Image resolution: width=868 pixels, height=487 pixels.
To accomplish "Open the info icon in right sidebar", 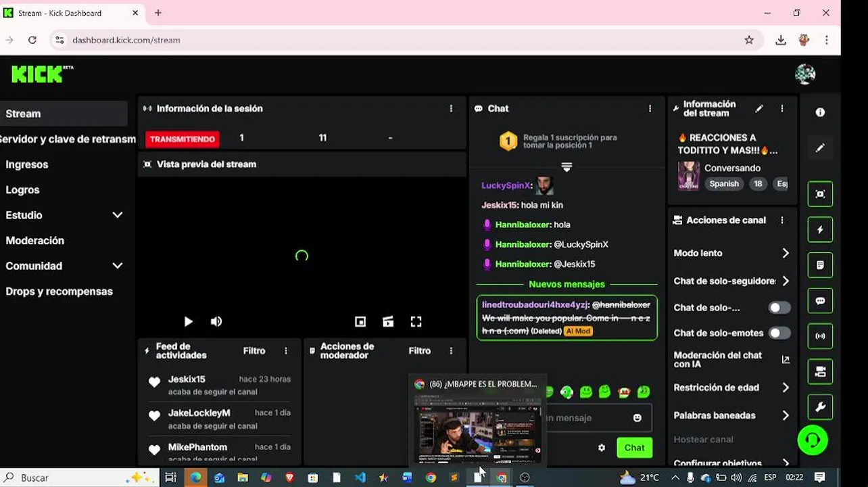I will click(820, 112).
